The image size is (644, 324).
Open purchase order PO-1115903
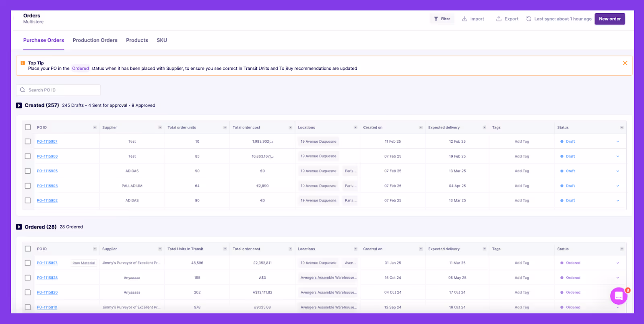47,186
